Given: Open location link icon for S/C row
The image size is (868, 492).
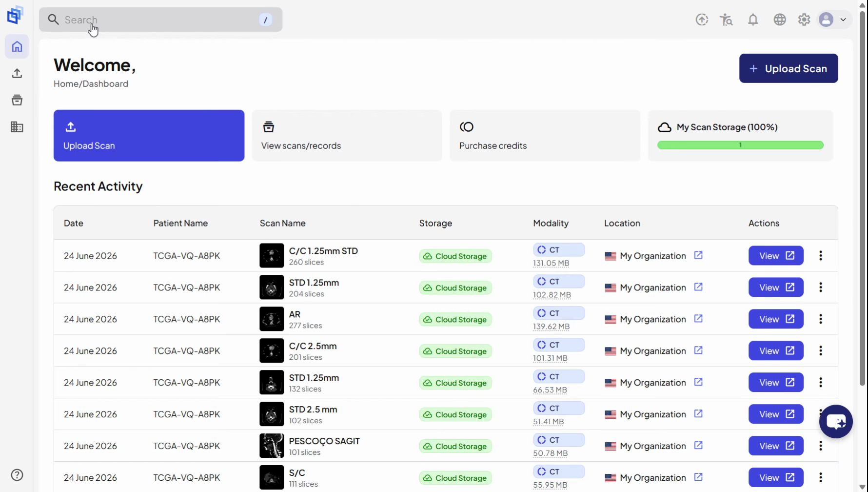Looking at the screenshot, I should click(698, 477).
